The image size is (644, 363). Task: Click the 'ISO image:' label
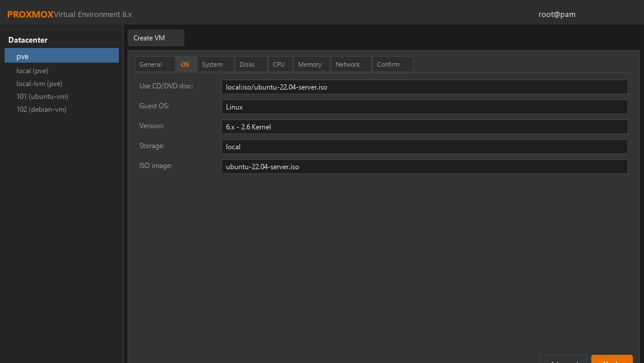point(156,166)
